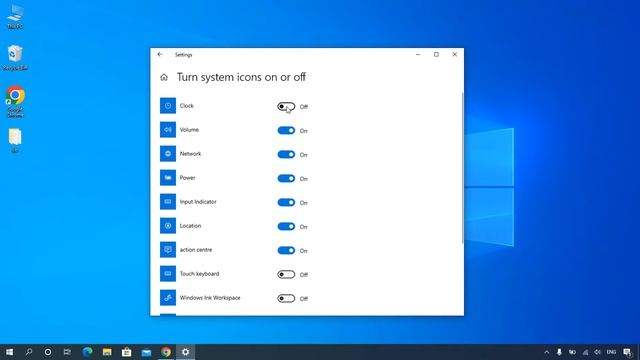
Task: Select the Settings gear taskbar button
Action: point(185,352)
